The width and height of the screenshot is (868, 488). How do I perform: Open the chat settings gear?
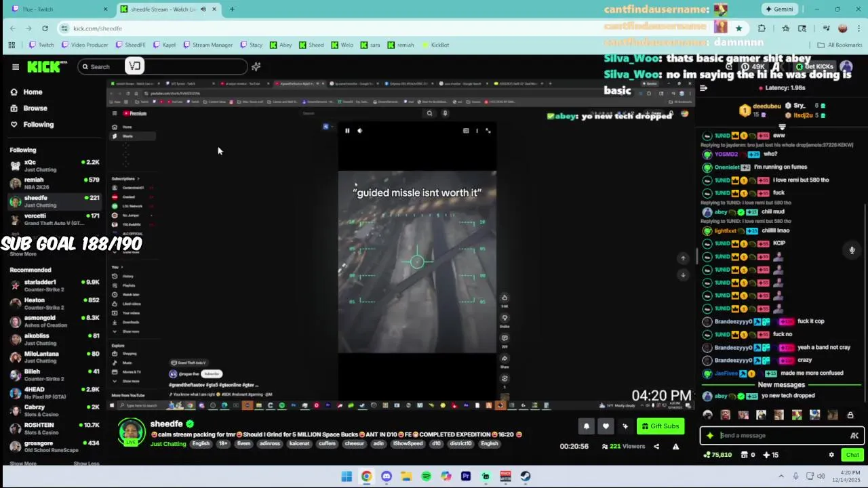(831, 455)
